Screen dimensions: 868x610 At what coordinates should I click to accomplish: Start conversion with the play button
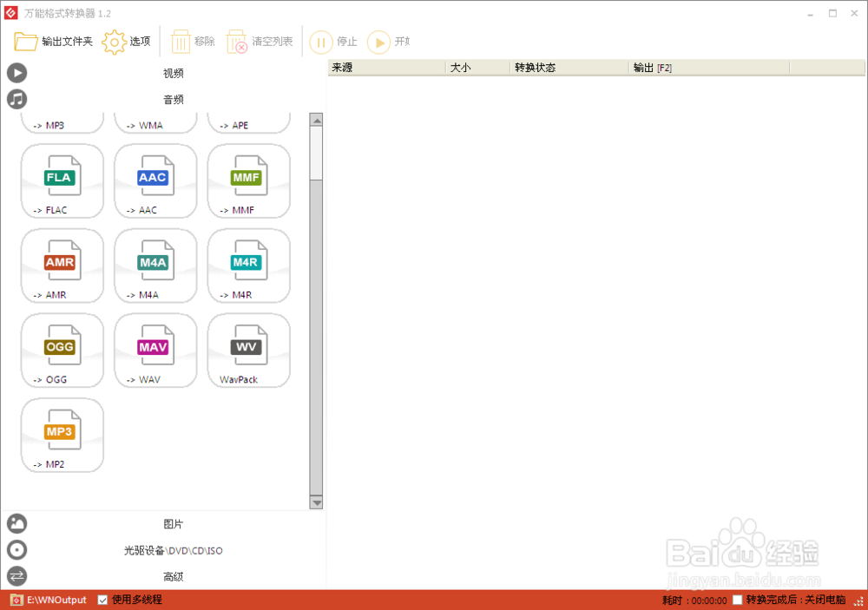click(389, 42)
